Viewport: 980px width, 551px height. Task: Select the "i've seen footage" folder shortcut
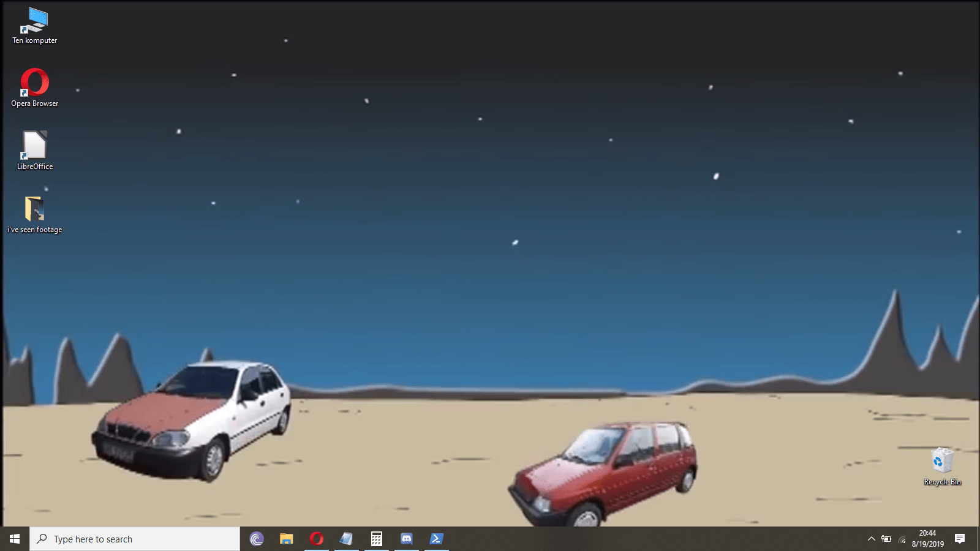(34, 214)
